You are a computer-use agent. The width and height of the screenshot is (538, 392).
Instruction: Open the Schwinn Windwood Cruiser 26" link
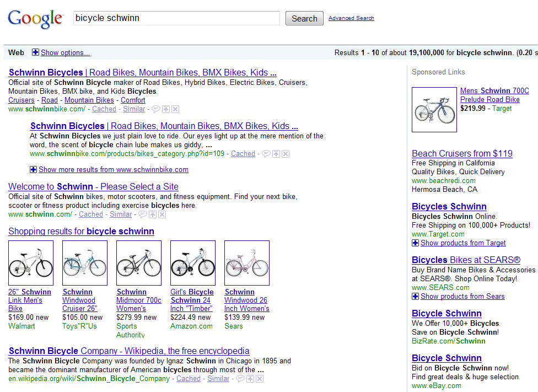[80, 300]
